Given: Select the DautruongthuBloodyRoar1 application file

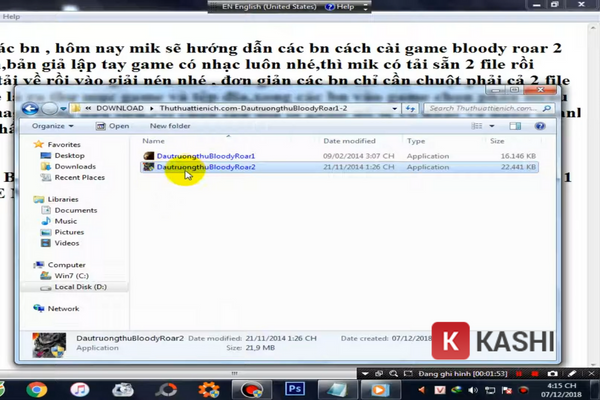Looking at the screenshot, I should (x=205, y=156).
